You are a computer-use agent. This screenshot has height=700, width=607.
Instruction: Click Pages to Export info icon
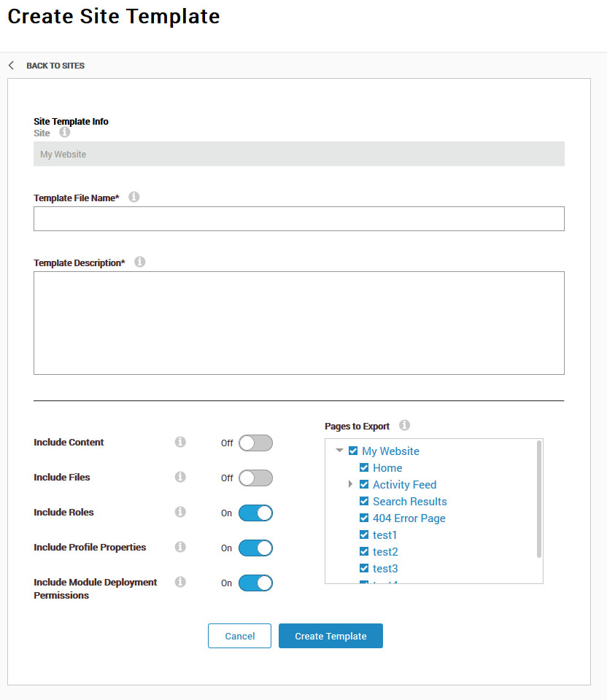405,425
